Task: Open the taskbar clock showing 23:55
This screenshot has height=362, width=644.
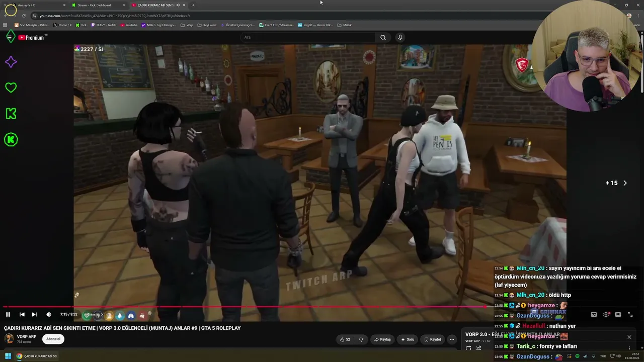Action: click(632, 356)
